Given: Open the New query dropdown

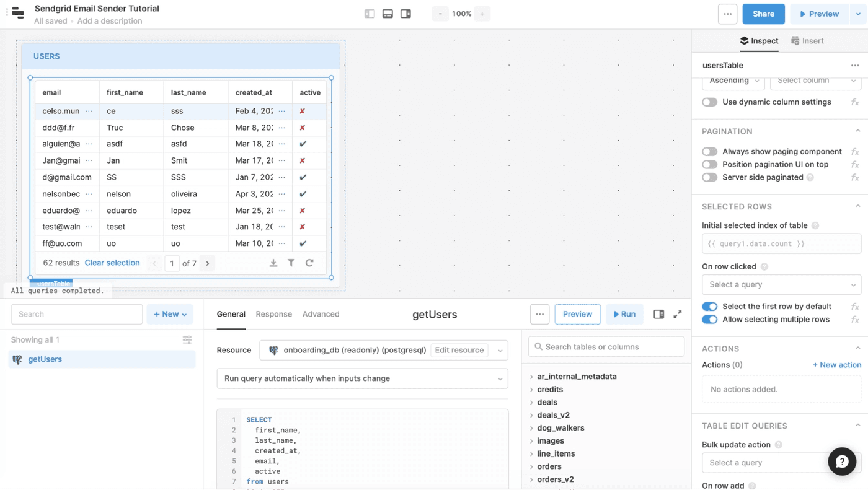Looking at the screenshot, I should pos(170,314).
